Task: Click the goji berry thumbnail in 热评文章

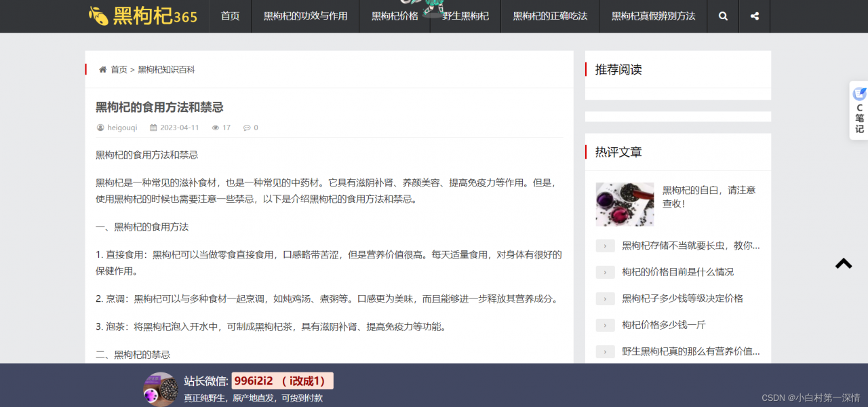Action: click(x=625, y=204)
